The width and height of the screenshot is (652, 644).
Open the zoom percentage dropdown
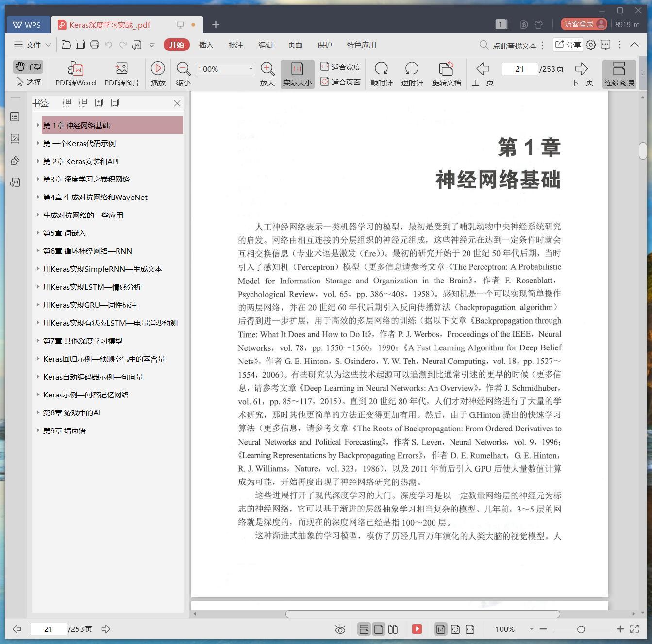(x=251, y=69)
